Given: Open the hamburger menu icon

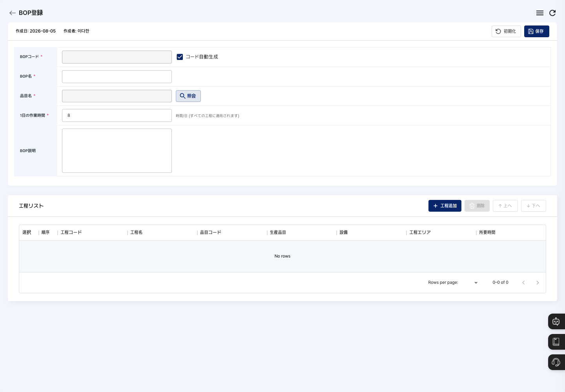Looking at the screenshot, I should [540, 13].
